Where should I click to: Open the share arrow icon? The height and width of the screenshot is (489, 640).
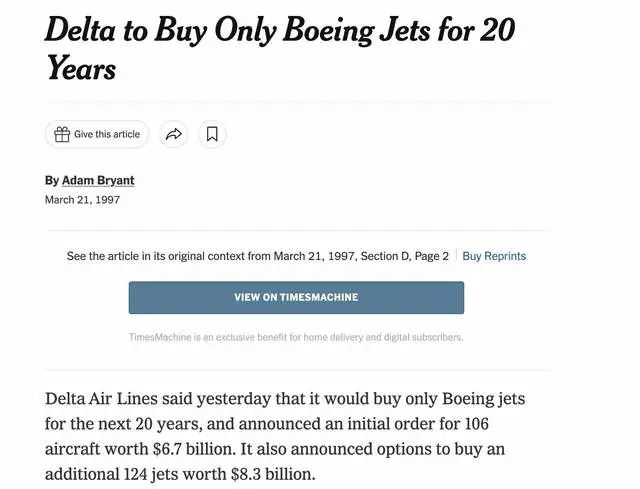(x=174, y=135)
